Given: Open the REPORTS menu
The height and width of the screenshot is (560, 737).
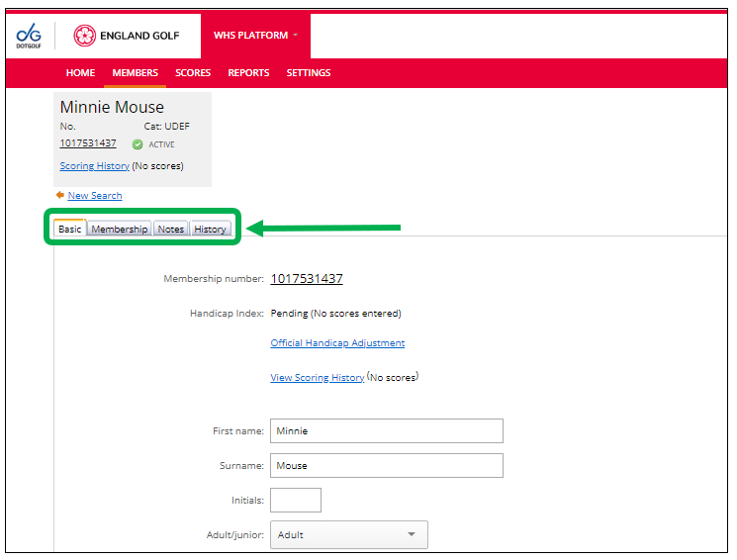Looking at the screenshot, I should coord(248,73).
